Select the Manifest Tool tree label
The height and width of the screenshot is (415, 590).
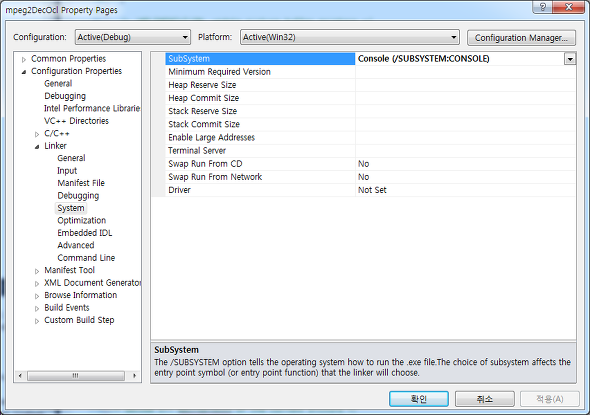pos(69,270)
